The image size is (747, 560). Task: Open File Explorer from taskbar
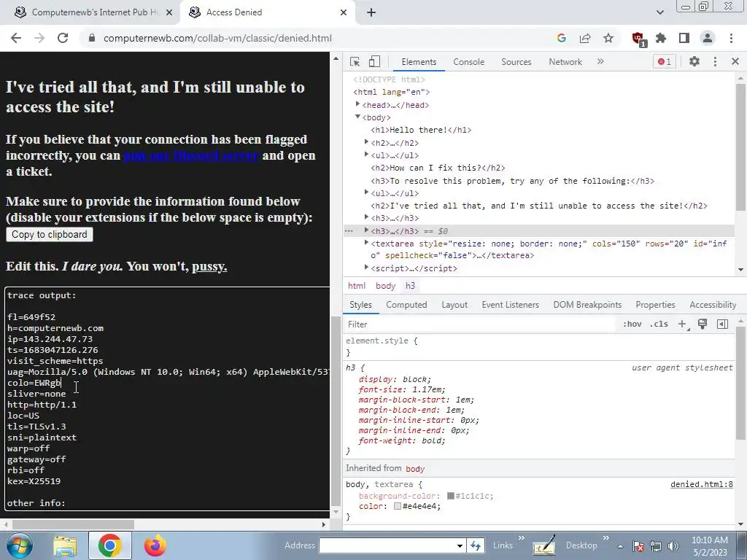pos(65,545)
